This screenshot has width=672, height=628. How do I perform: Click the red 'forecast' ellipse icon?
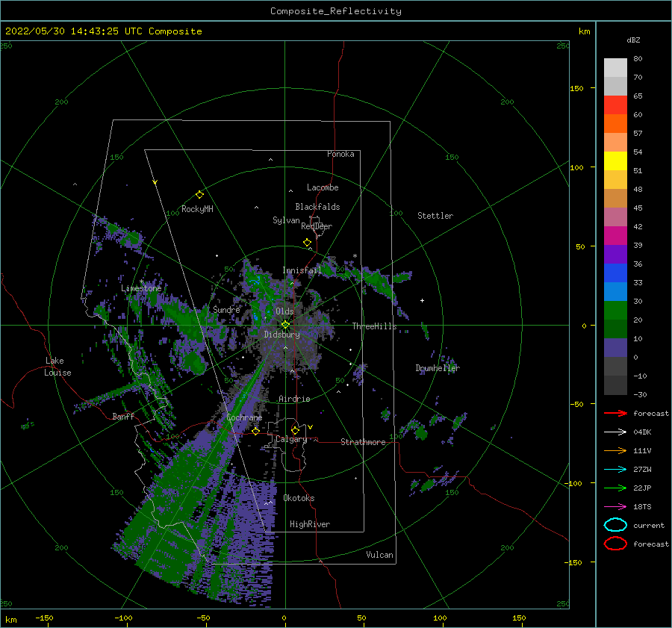615,544
